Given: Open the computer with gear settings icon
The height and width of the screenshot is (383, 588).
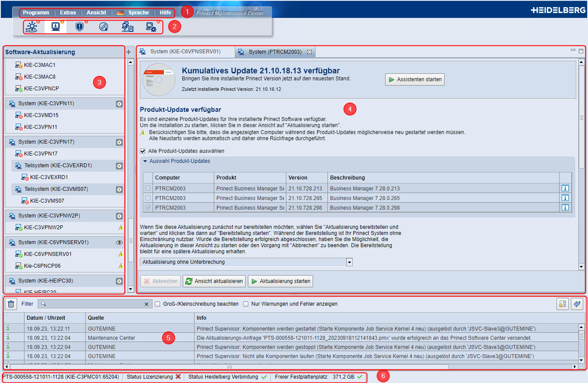Looking at the screenshot, I should click(x=151, y=27).
